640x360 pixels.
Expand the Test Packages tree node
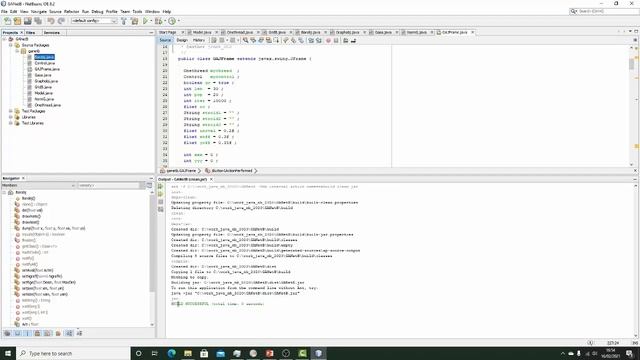(11, 111)
